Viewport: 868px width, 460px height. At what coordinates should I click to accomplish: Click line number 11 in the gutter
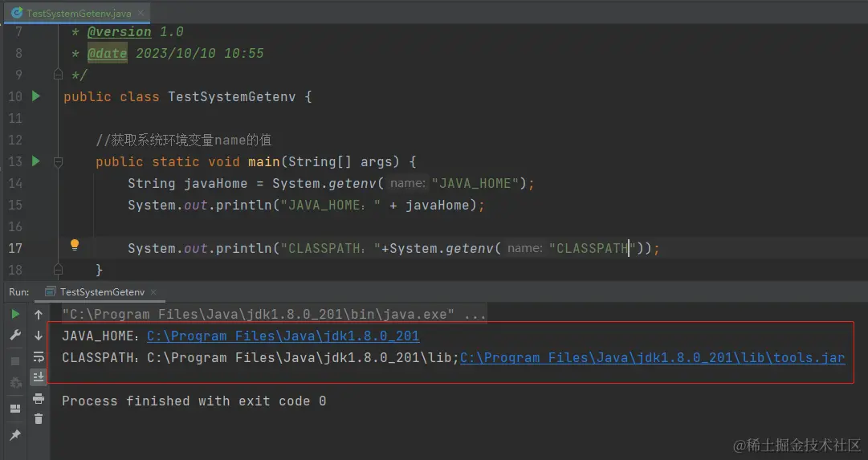[15, 118]
